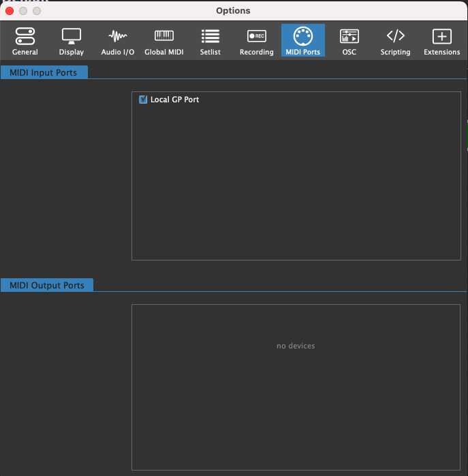Viewport: 468px width, 476px height.
Task: Click empty space in MIDI input list
Action: 296,184
